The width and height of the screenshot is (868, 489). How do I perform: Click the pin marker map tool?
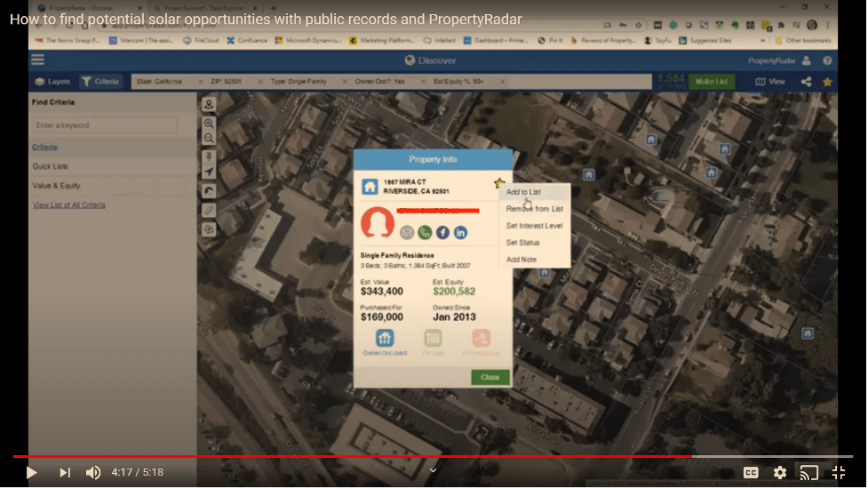pos(209,156)
